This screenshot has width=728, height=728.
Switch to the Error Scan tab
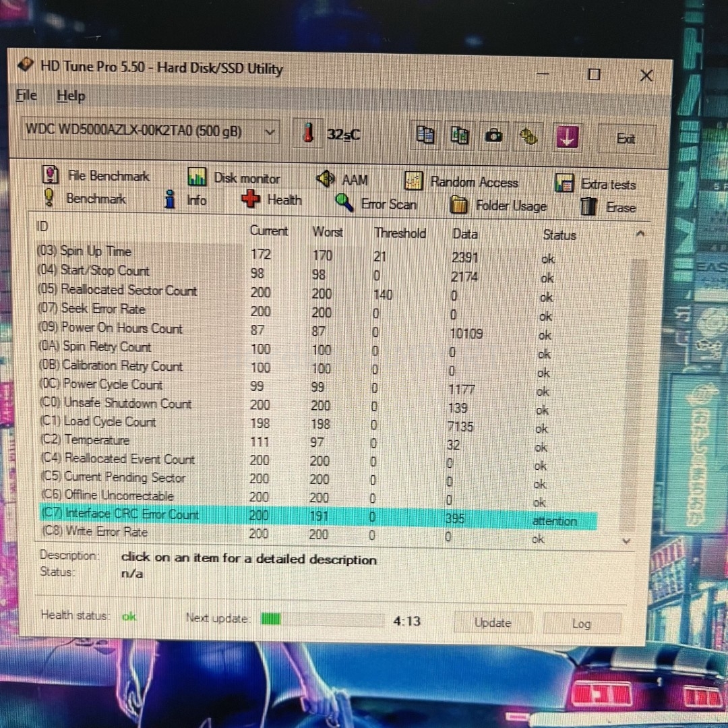(x=375, y=204)
